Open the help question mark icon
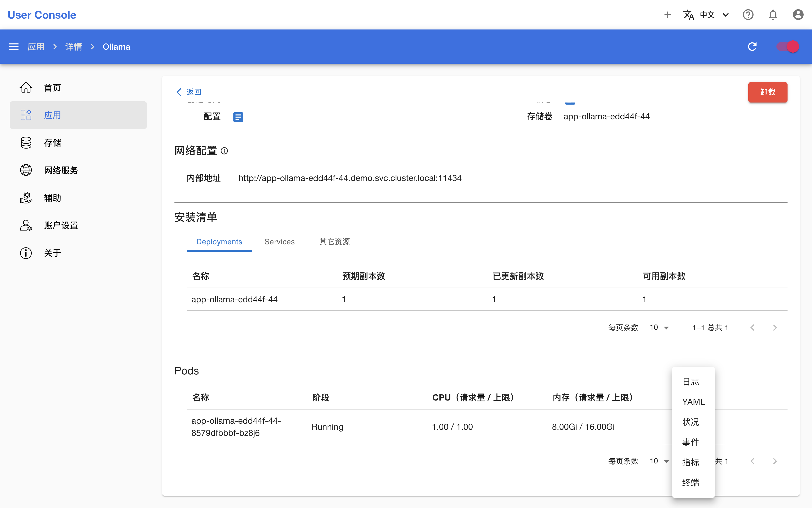 748,15
